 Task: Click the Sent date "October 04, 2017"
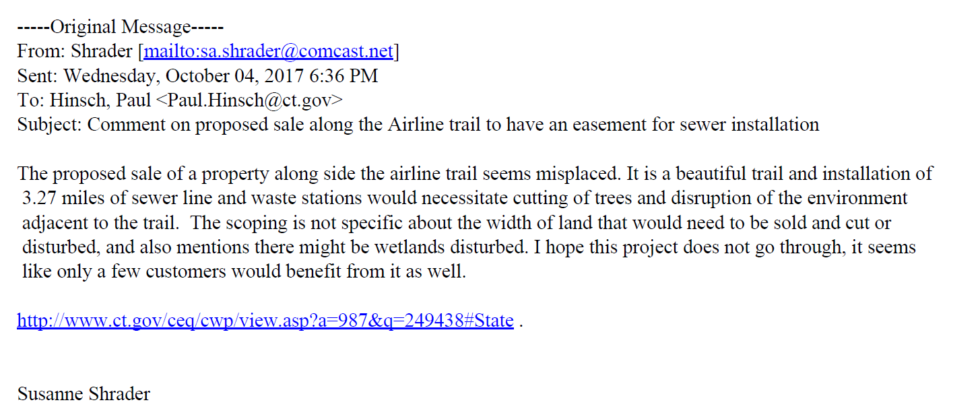[x=239, y=75]
